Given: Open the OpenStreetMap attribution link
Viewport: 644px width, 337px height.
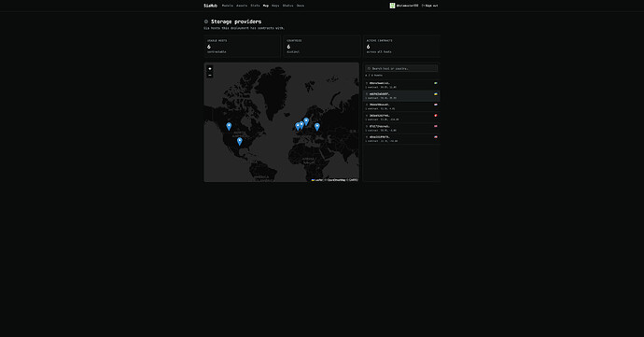Looking at the screenshot, I should point(336,180).
